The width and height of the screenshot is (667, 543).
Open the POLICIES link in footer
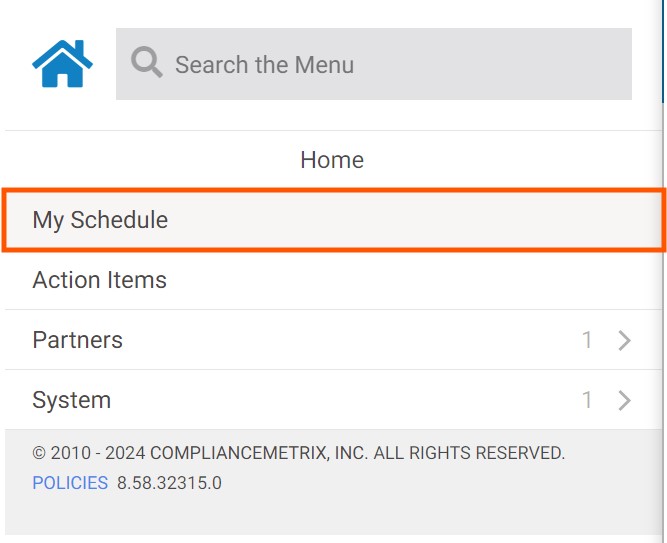point(70,483)
